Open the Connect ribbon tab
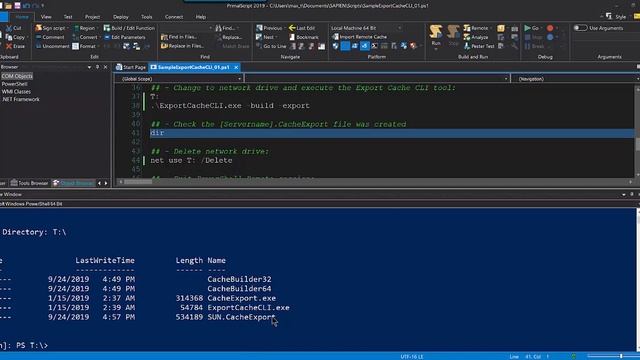 click(174, 17)
